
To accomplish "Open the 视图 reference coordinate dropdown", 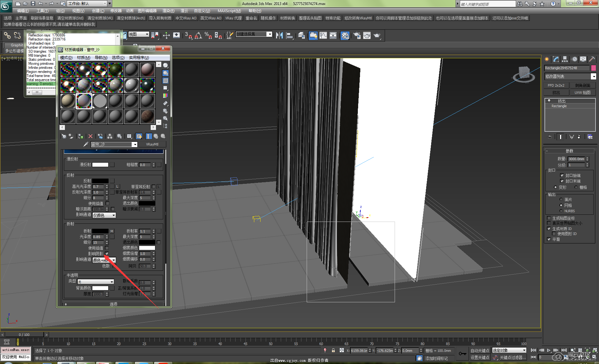I will 139,34.
